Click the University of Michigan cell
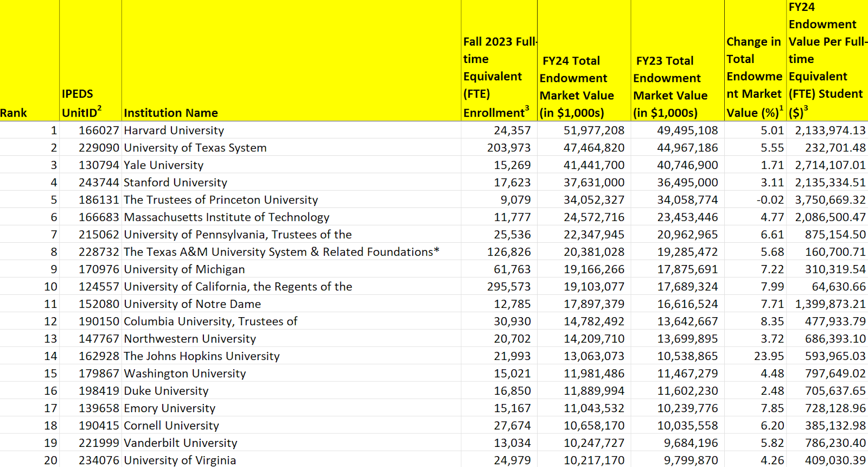The height and width of the screenshot is (467, 868). click(x=291, y=269)
